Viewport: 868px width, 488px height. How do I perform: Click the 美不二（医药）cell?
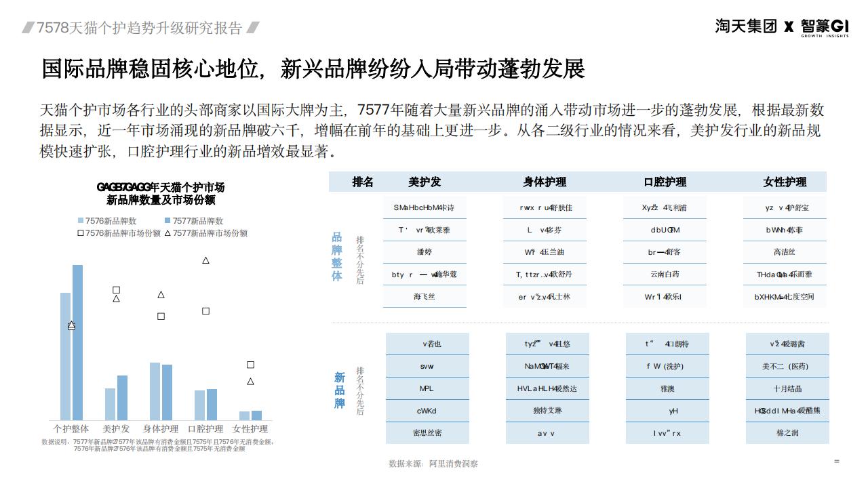(x=787, y=366)
